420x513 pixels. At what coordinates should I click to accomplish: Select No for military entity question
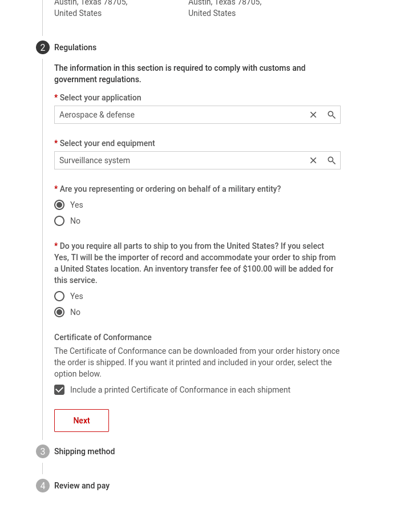point(59,221)
